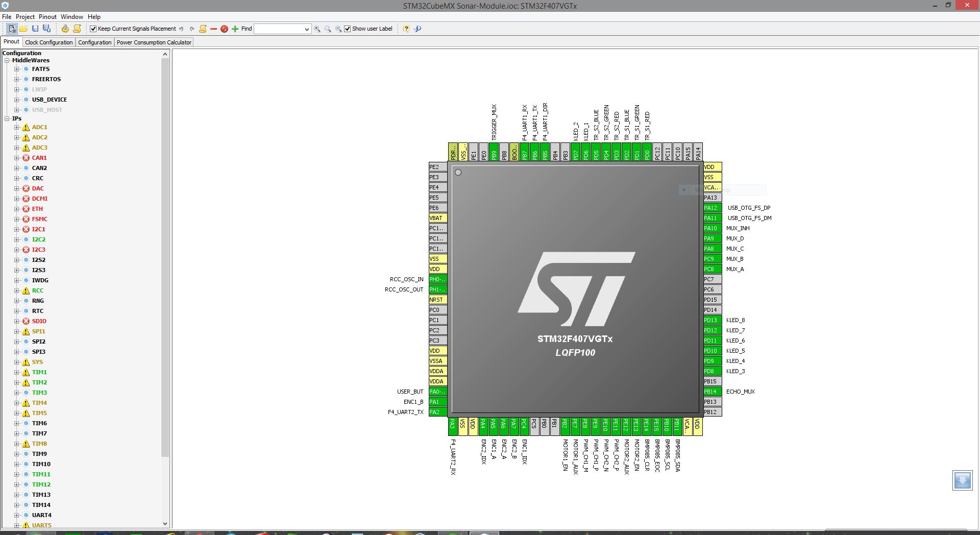This screenshot has width=980, height=535.
Task: Disable the Show user Label checkbox
Action: pos(348,29)
